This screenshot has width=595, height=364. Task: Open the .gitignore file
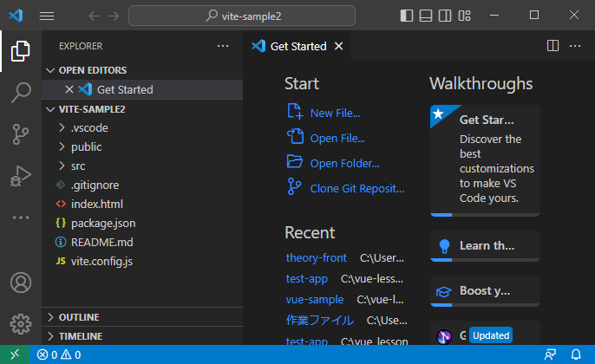(142, 185)
